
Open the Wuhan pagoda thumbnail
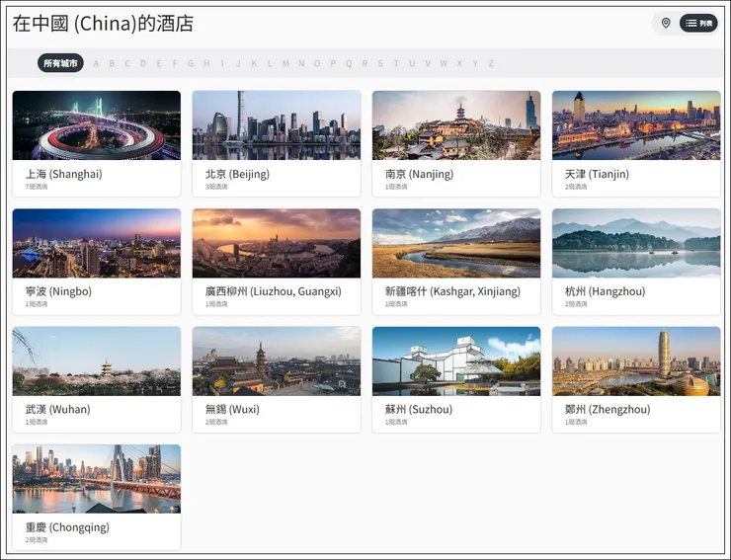pyautogui.click(x=97, y=361)
